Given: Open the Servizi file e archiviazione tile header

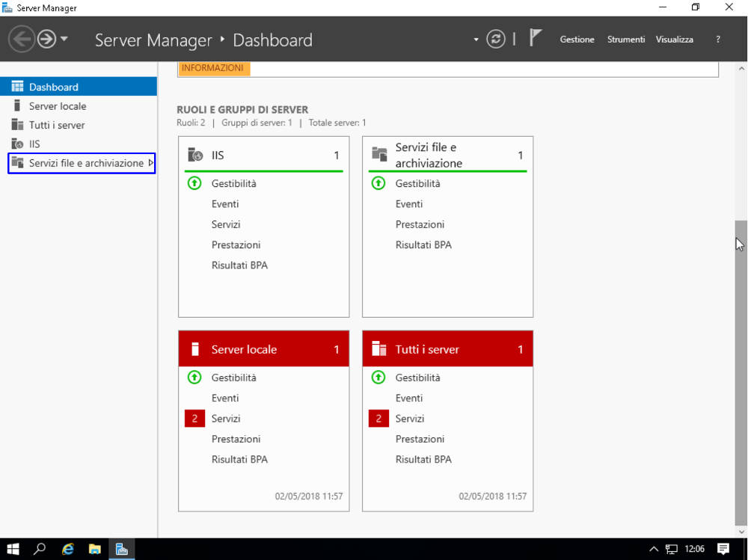Looking at the screenshot, I should [x=447, y=155].
